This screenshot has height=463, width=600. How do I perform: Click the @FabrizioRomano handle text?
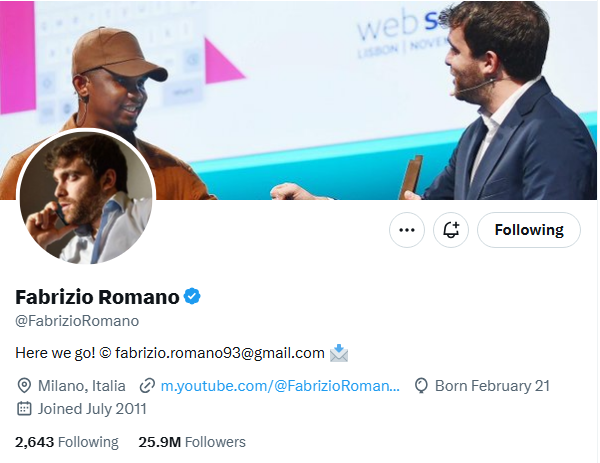point(77,321)
